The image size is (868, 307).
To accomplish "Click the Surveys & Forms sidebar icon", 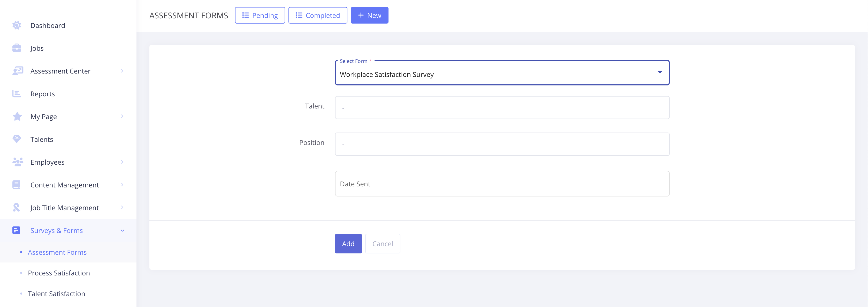I will coord(16,230).
